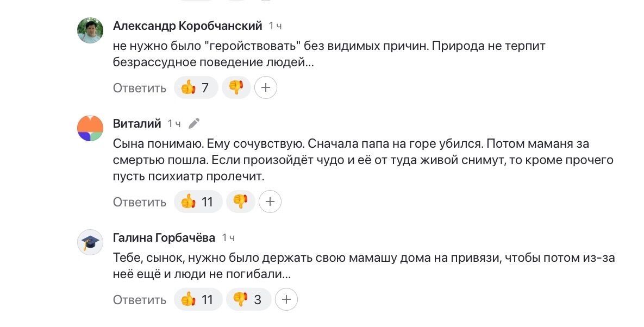
Task: Thumbs up Виталий's comment
Action: [198, 202]
